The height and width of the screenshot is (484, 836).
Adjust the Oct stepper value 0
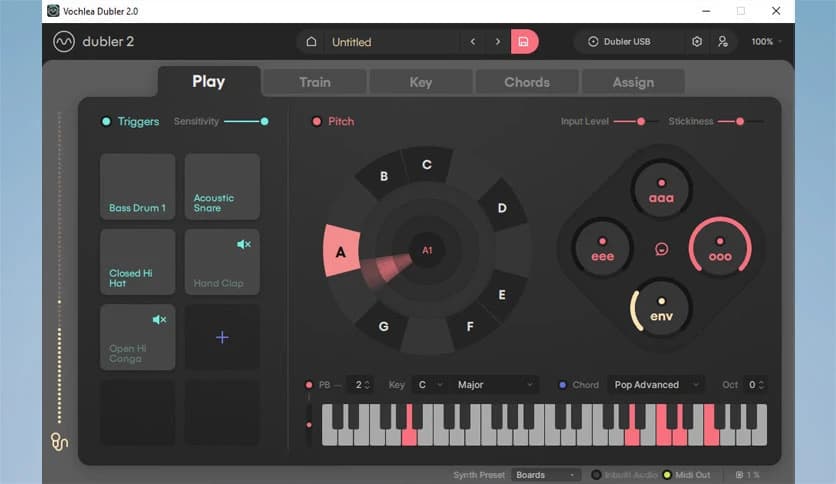click(x=755, y=384)
